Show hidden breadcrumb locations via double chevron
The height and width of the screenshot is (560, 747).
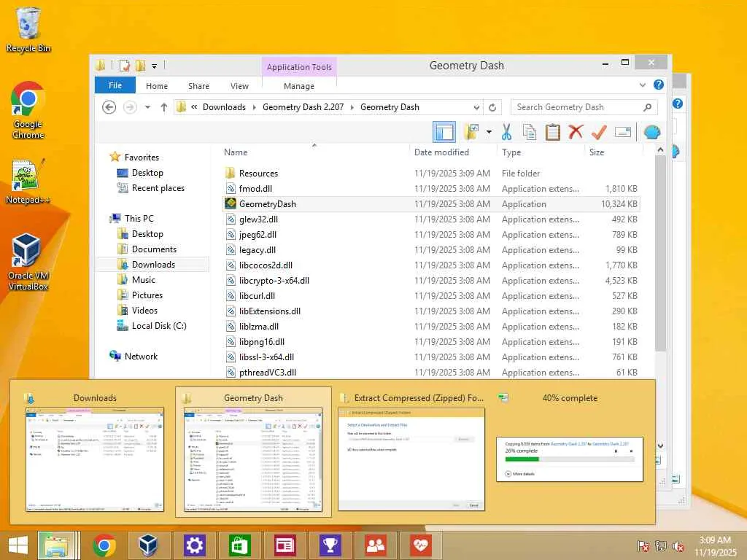click(194, 107)
